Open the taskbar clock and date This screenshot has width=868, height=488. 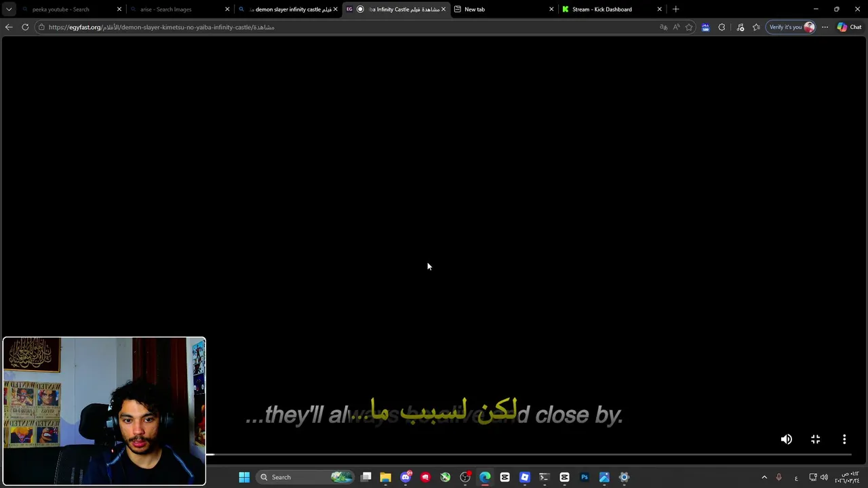(x=847, y=477)
